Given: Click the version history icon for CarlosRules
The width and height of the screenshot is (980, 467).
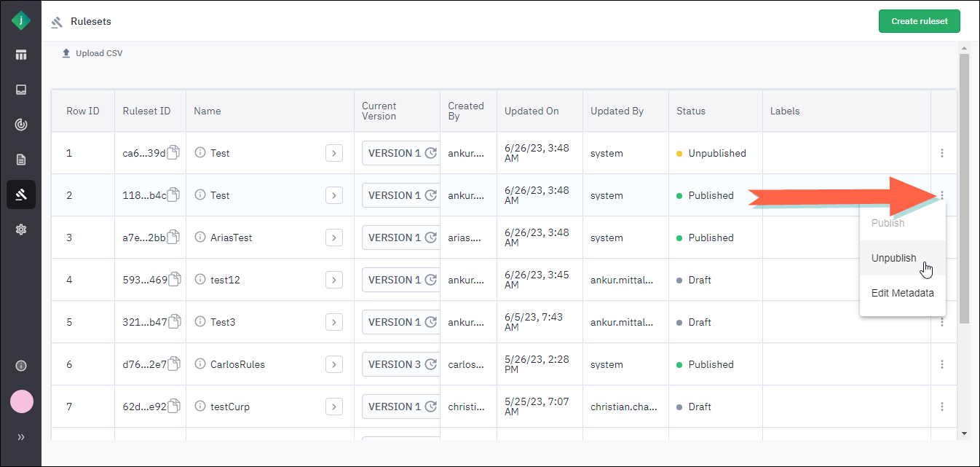Looking at the screenshot, I should pos(431,364).
